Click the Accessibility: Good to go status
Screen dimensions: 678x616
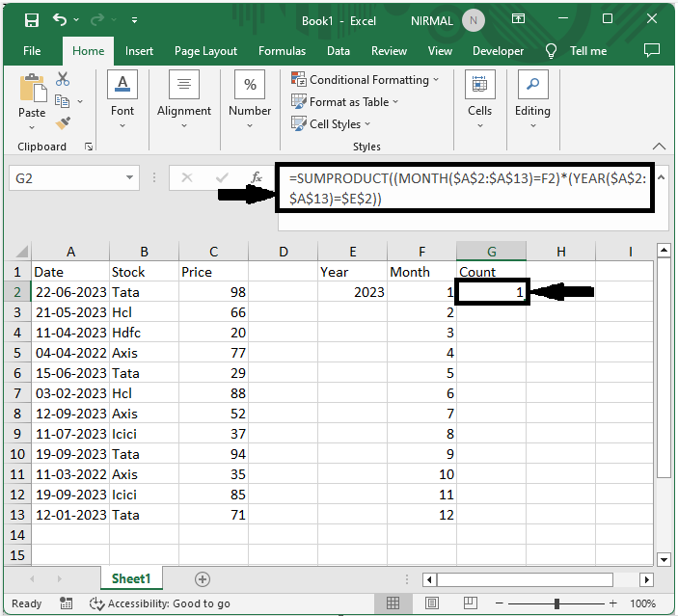(x=160, y=603)
